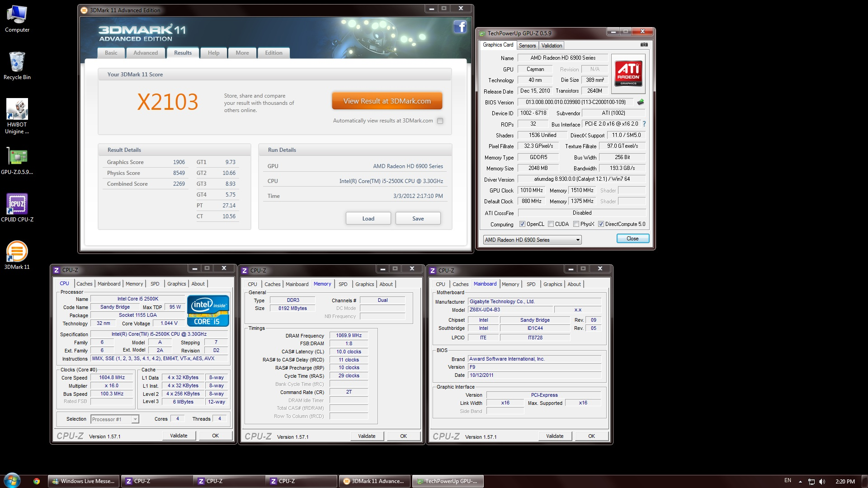The width and height of the screenshot is (868, 488).
Task: Click the Intel Core i5 logo in CPU-Z
Action: pos(208,311)
